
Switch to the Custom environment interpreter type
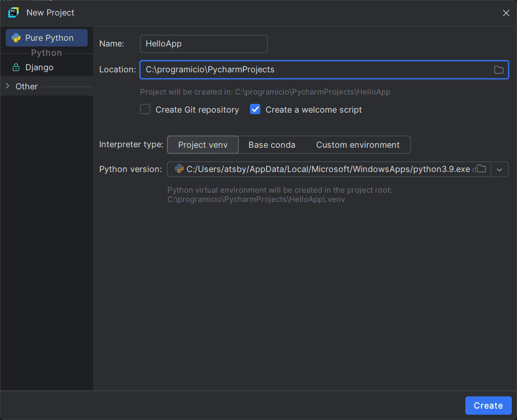pos(358,145)
